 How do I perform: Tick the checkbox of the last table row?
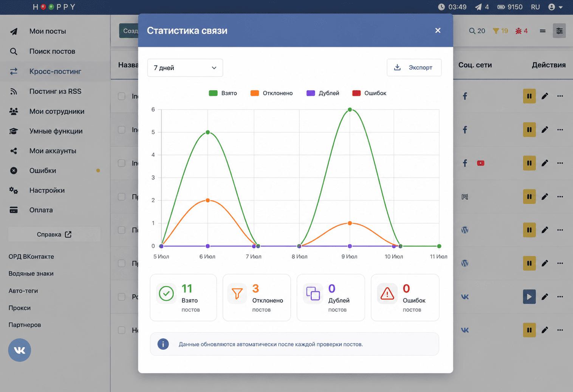coord(122,330)
